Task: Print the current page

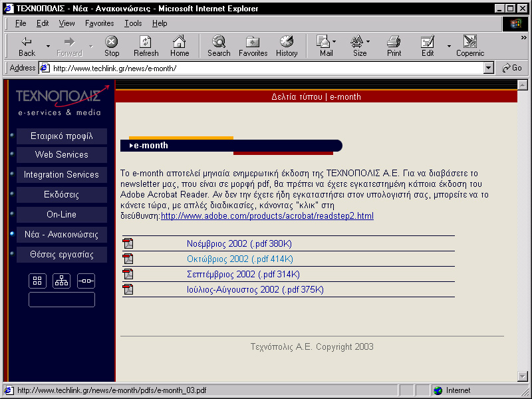Action: click(x=394, y=46)
